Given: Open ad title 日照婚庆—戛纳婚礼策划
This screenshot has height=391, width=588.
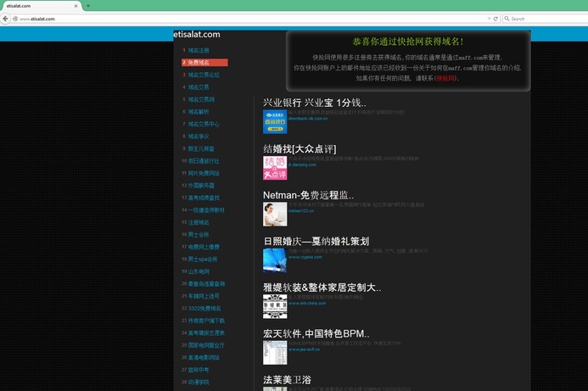Looking at the screenshot, I should tap(316, 241).
